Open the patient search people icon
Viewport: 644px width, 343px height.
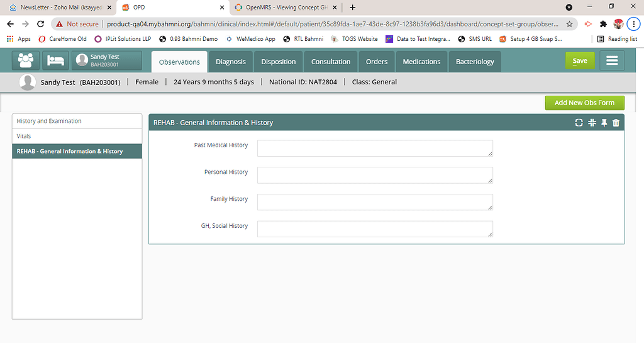(26, 60)
